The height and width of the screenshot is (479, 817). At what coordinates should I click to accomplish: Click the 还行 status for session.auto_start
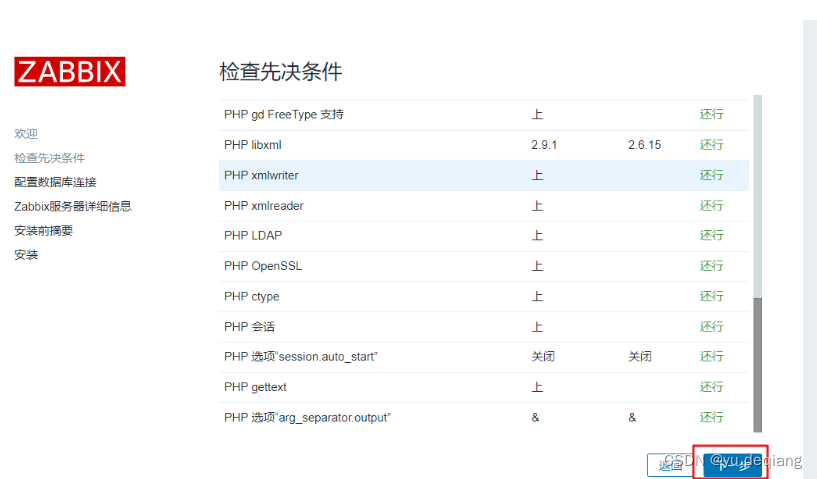(711, 357)
